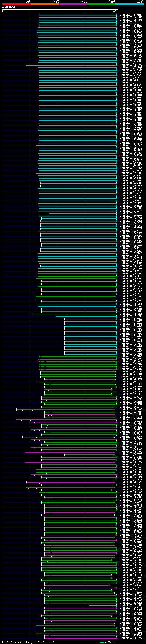Click the purple ~60% color legend bar
Screen dimensions: 146x644
click(73, 4)
